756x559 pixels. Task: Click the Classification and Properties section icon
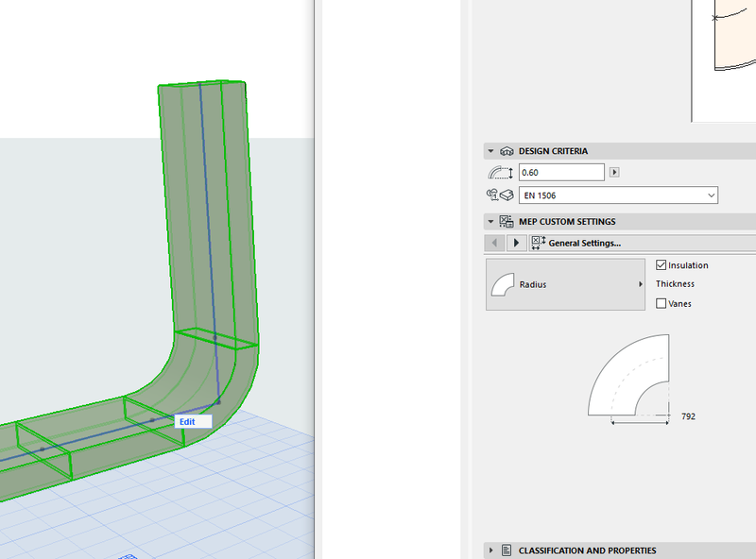tap(506, 551)
